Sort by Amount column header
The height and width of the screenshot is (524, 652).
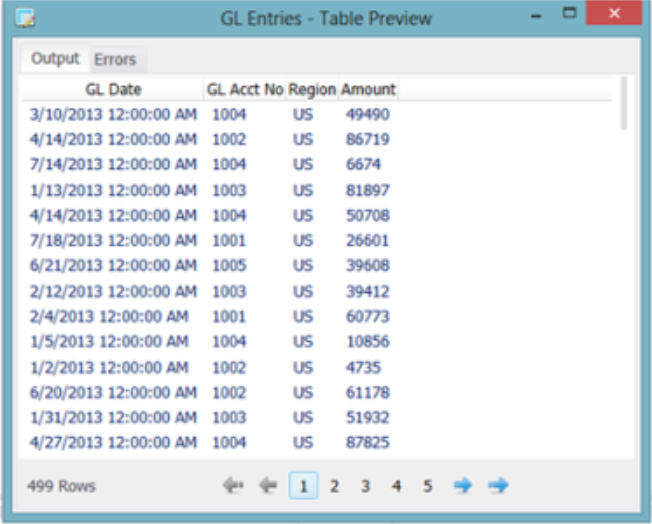[368, 89]
